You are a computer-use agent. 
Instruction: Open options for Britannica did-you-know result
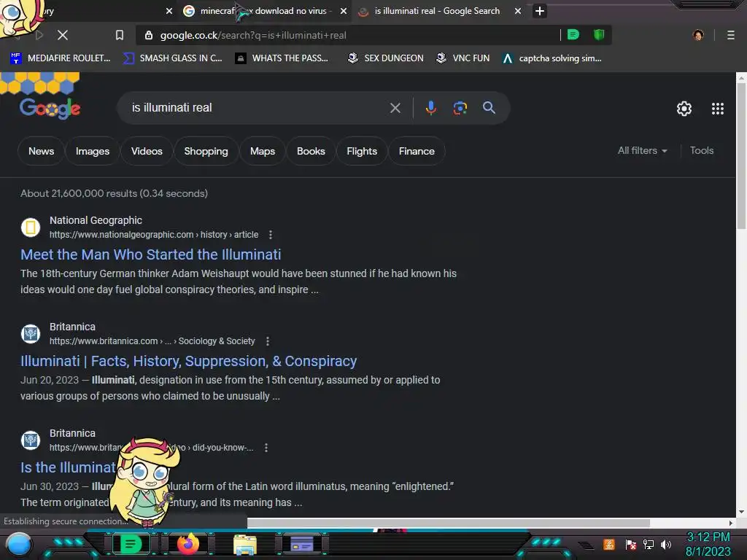point(266,448)
